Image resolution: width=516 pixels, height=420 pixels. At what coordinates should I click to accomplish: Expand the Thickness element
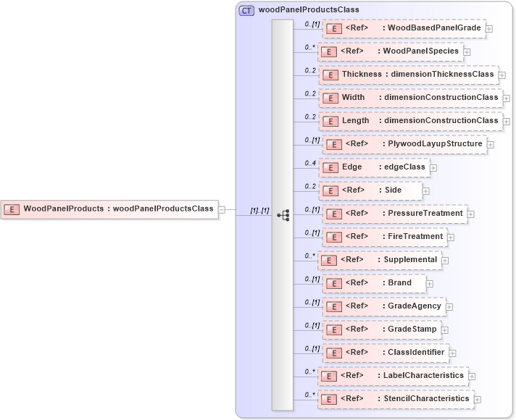click(502, 75)
